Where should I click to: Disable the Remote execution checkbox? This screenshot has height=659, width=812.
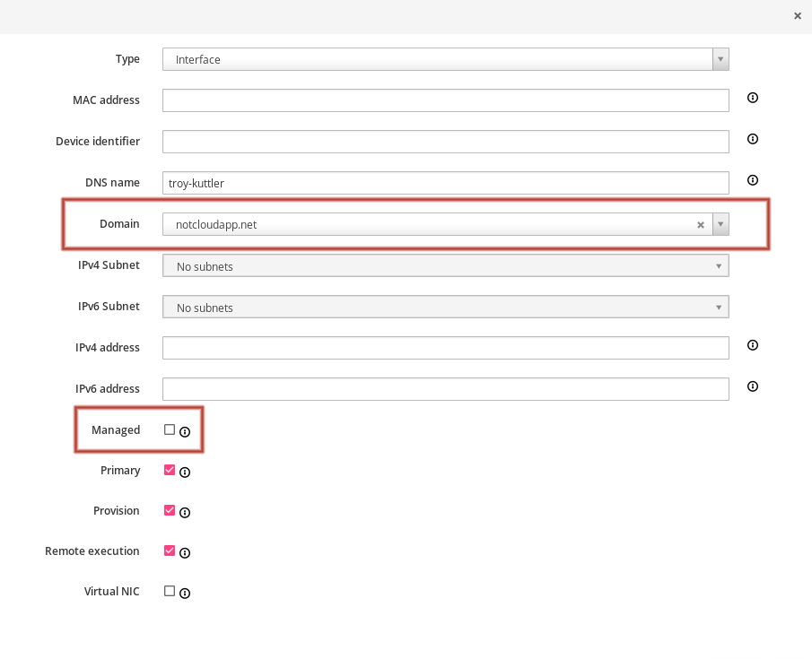[x=170, y=551]
